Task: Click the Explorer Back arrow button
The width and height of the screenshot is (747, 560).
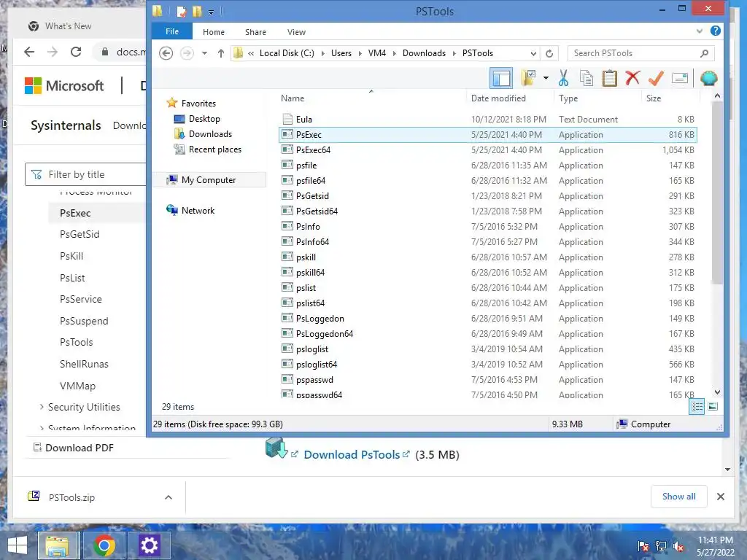Action: click(166, 53)
